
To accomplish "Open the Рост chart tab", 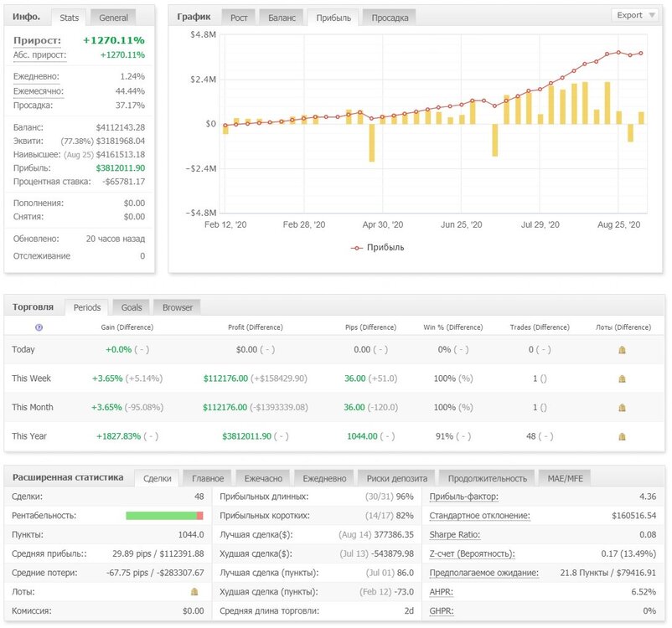I will 239,18.
